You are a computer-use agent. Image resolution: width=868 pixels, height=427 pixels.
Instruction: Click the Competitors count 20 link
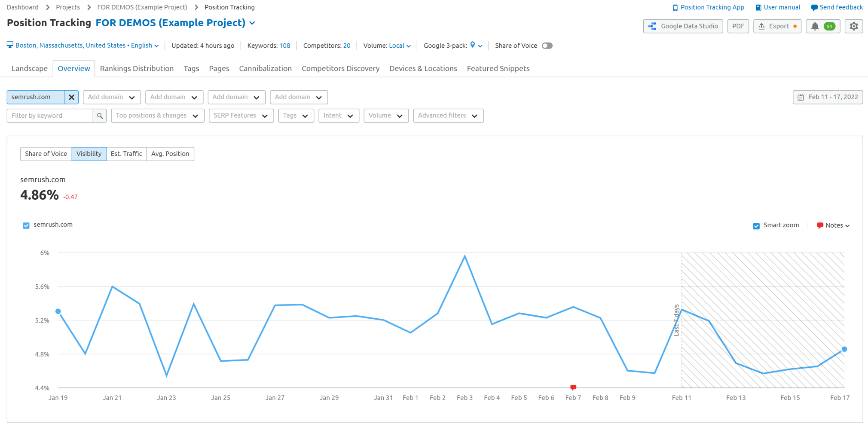tap(347, 46)
